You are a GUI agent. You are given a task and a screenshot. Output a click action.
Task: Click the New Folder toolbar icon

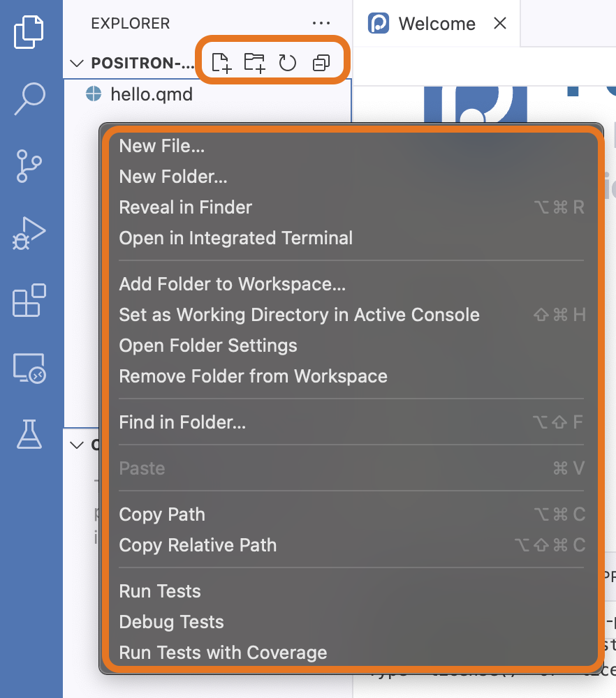click(254, 62)
